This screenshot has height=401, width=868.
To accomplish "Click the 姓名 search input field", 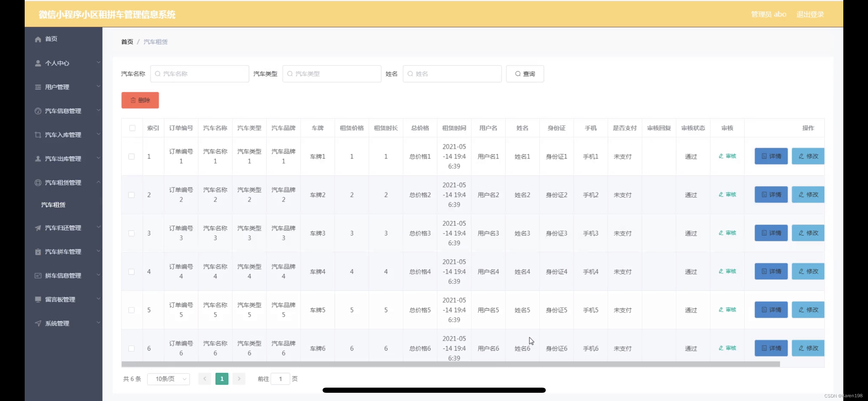I will tap(452, 74).
